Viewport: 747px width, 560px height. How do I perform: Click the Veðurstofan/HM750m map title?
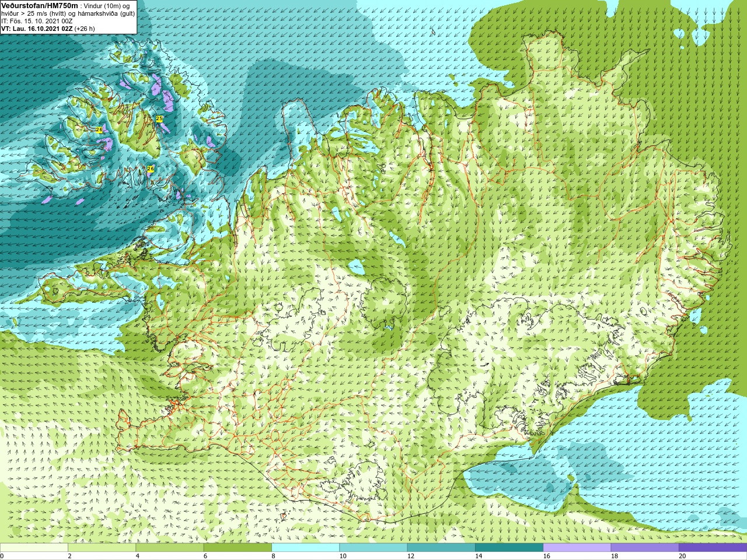click(39, 5)
